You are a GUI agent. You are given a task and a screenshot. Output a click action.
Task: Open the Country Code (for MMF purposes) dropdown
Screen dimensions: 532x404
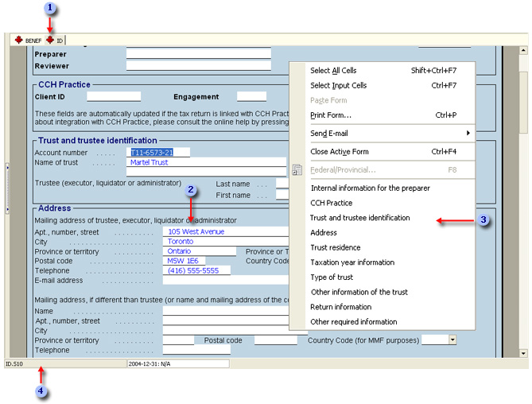point(452,340)
